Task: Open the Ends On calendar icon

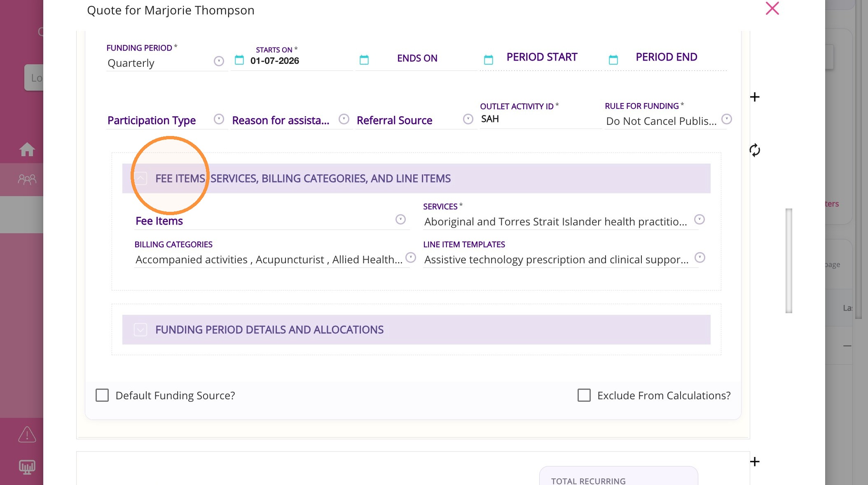Action: pos(364,60)
